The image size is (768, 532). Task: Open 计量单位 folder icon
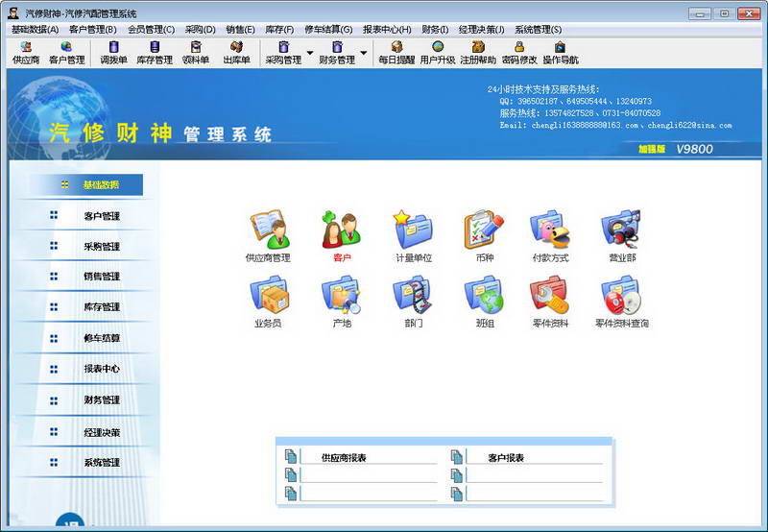pos(414,230)
